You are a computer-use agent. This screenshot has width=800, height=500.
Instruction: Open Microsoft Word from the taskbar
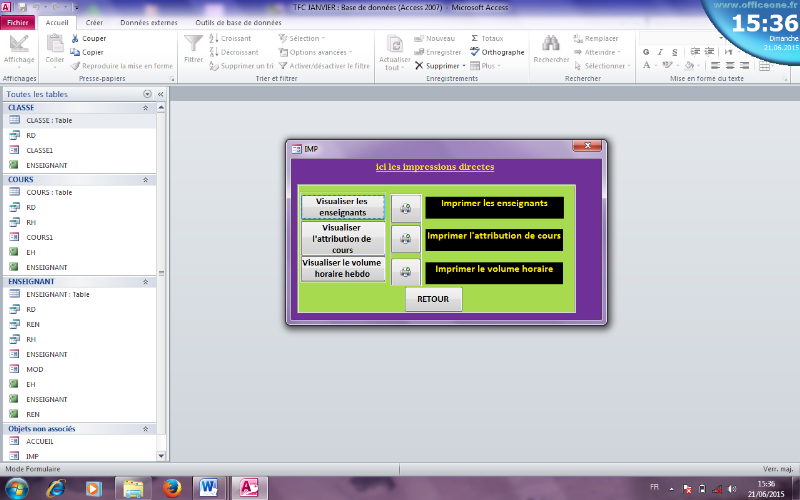click(x=209, y=487)
